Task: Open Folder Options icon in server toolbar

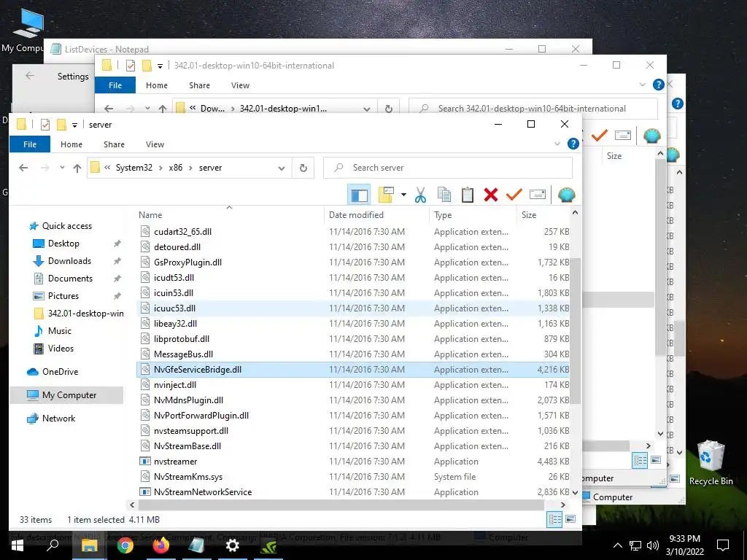Action: (x=387, y=195)
